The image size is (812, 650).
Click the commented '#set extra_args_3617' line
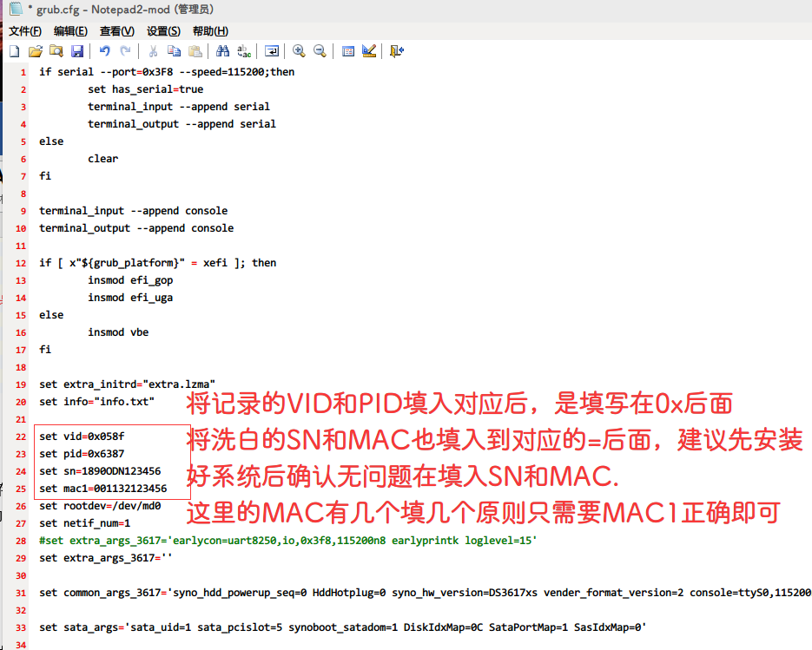pos(288,541)
